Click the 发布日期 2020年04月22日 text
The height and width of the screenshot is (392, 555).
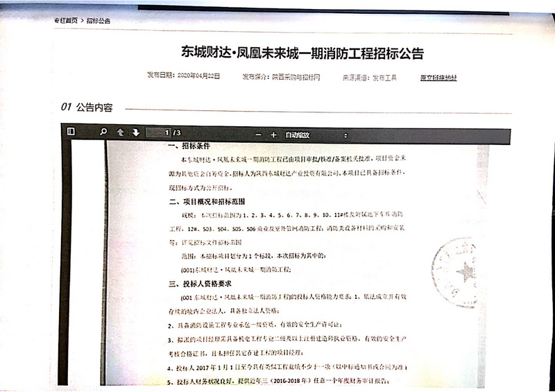click(x=183, y=76)
